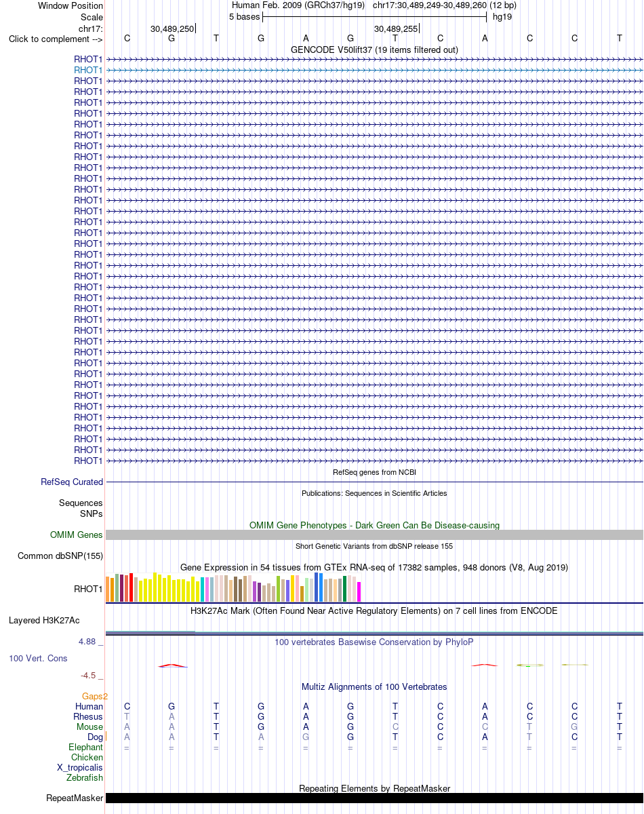Click the 30,489,255 ruler position marker
Viewport: 644px width, 814px height.
pos(397,28)
